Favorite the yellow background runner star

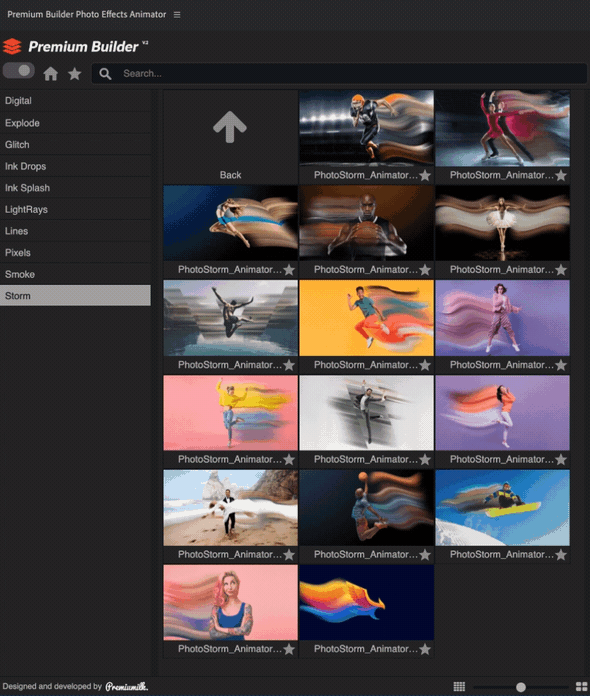pyautogui.click(x=425, y=365)
